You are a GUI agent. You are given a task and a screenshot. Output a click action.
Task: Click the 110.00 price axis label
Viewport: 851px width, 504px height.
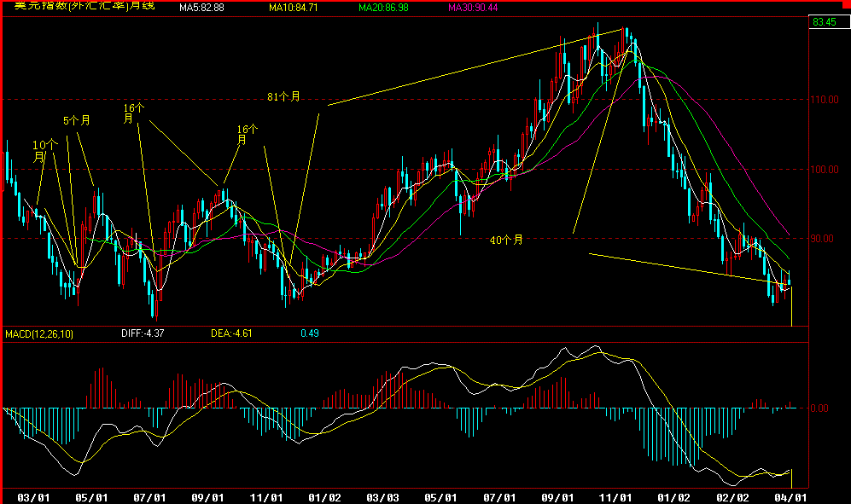pos(824,99)
